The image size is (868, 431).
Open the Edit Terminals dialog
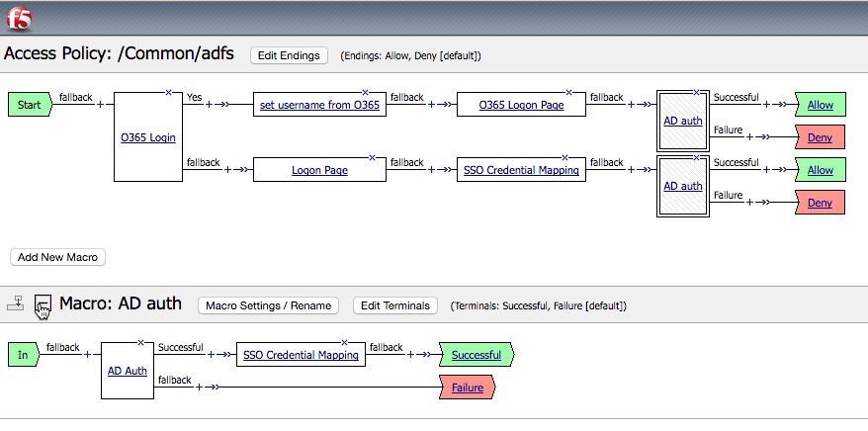pos(395,305)
